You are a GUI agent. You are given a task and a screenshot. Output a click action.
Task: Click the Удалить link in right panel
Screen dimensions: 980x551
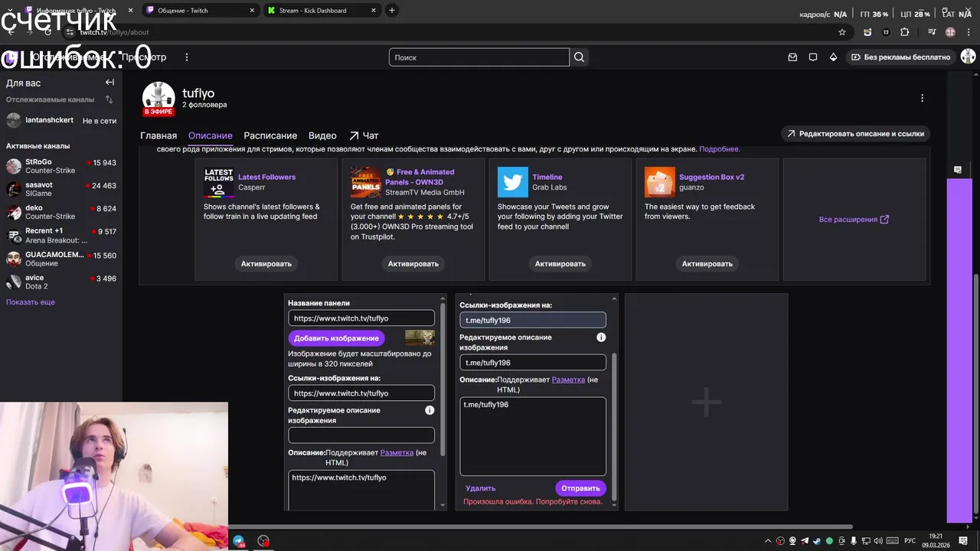[x=481, y=488]
